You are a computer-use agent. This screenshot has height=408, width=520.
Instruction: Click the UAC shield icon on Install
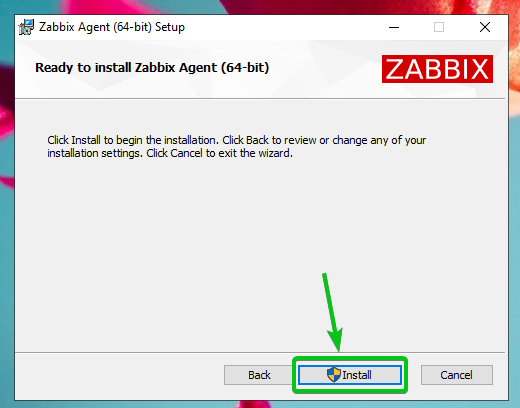tap(333, 375)
